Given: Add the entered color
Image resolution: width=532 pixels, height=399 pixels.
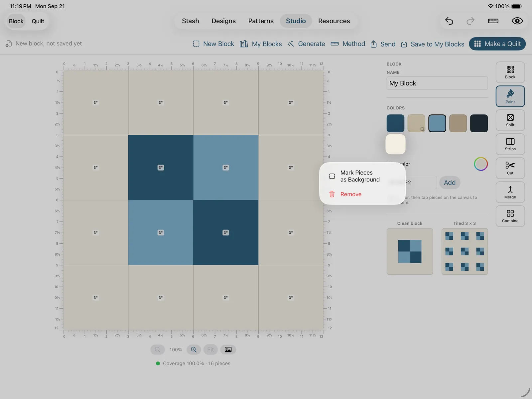Looking at the screenshot, I should click(450, 183).
